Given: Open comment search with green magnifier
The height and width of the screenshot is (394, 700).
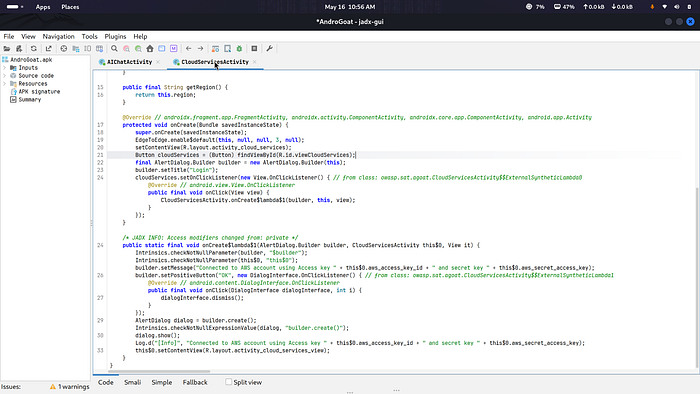Looking at the screenshot, I should click(138, 49).
